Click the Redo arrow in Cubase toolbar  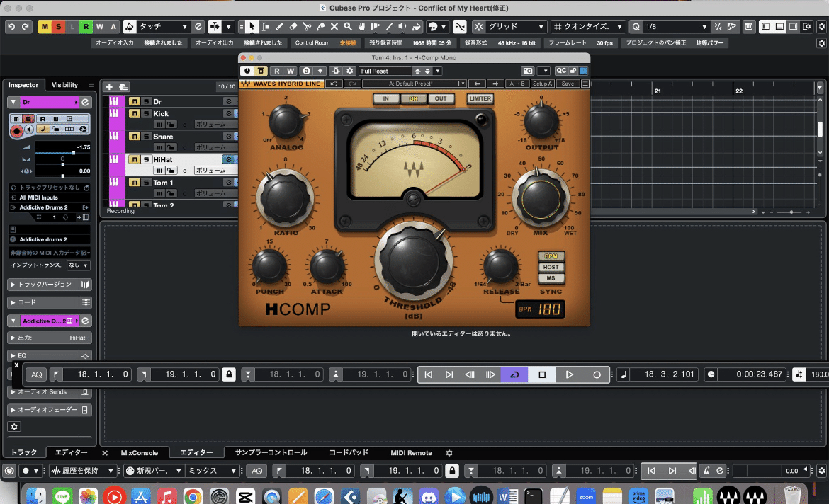pos(26,26)
